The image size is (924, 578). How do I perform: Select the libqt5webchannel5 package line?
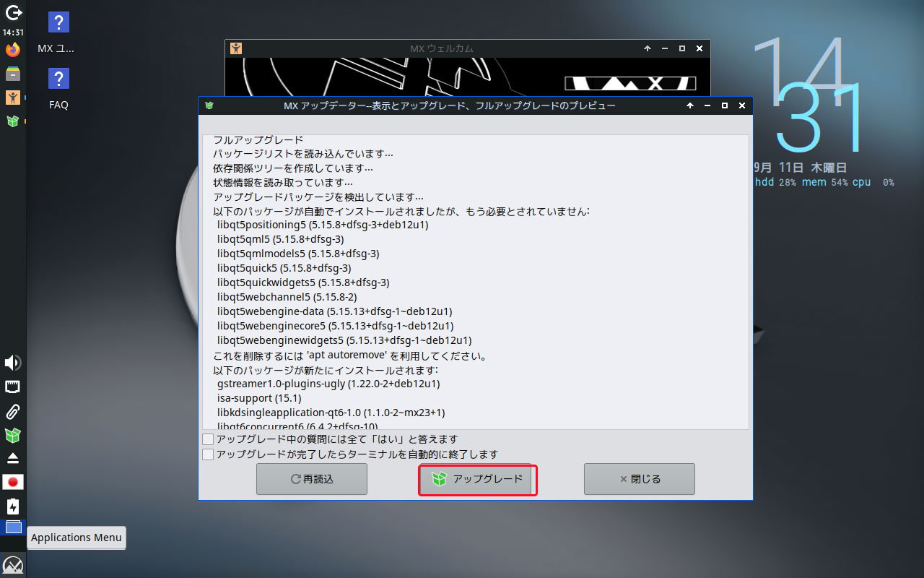(287, 297)
